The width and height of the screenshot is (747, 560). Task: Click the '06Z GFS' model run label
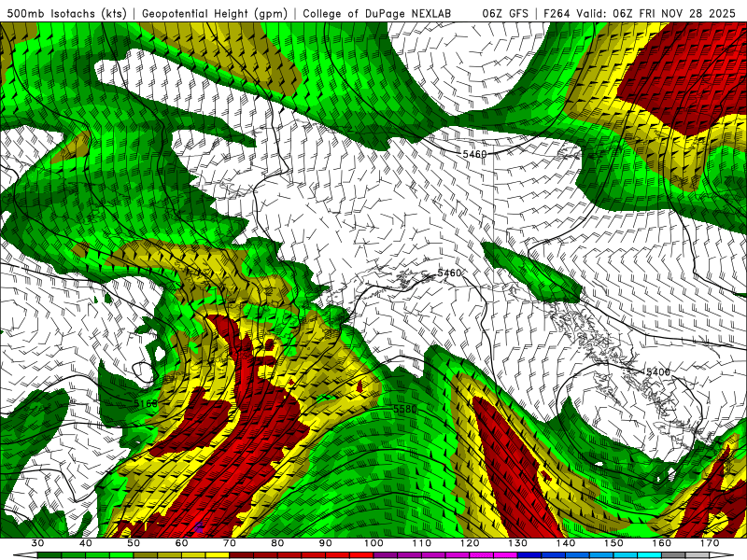pos(505,13)
